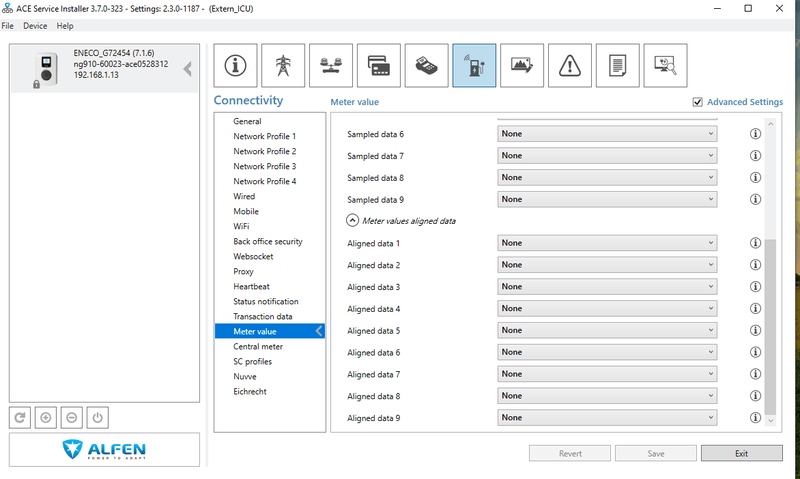Show info for Aligned data 6

coord(756,352)
